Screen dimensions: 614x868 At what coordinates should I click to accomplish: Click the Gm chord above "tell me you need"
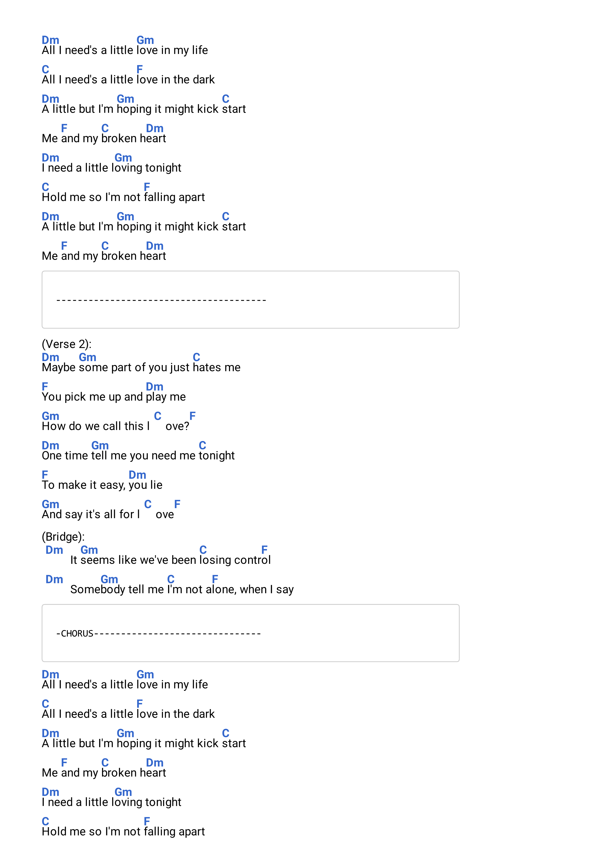click(x=100, y=445)
